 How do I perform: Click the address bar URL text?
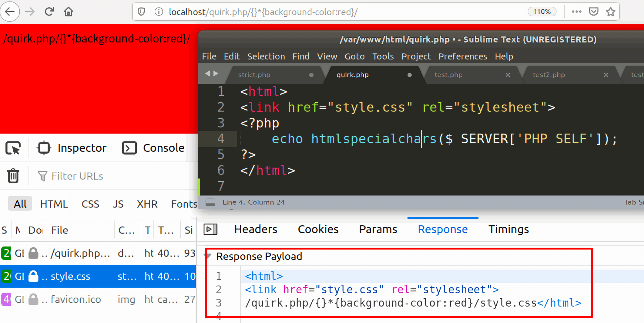coord(263,12)
